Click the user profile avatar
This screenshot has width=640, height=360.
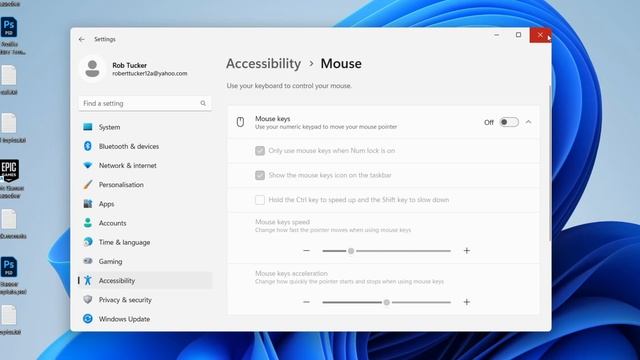click(92, 69)
